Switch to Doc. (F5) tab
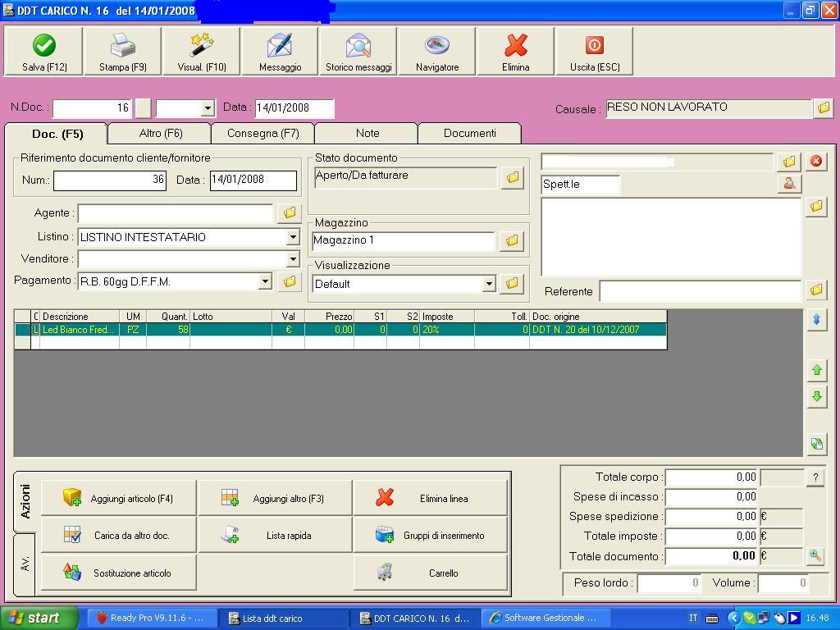 pyautogui.click(x=57, y=134)
